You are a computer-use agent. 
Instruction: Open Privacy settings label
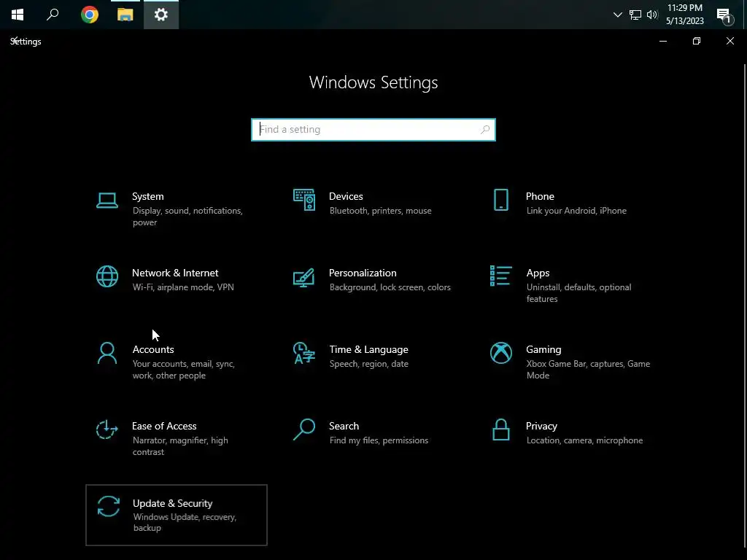click(541, 426)
